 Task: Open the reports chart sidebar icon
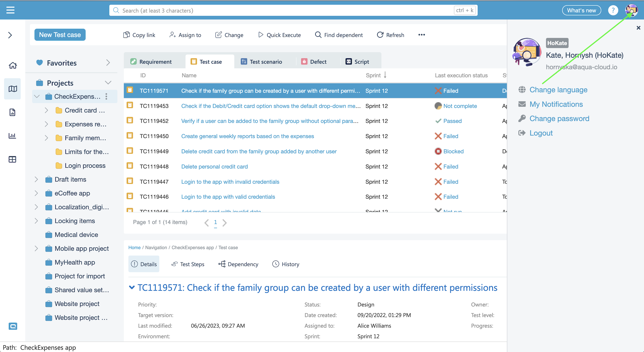[x=12, y=136]
